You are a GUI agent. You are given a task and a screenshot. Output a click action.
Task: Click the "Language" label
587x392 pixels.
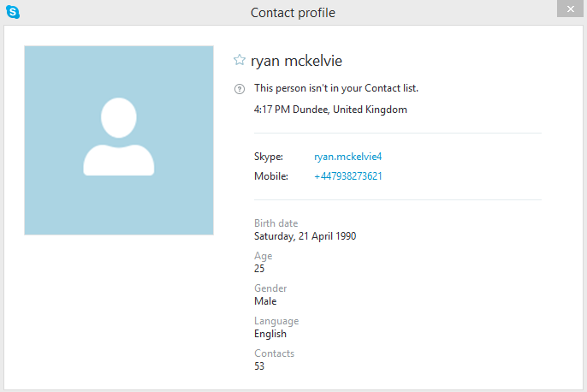pyautogui.click(x=276, y=321)
